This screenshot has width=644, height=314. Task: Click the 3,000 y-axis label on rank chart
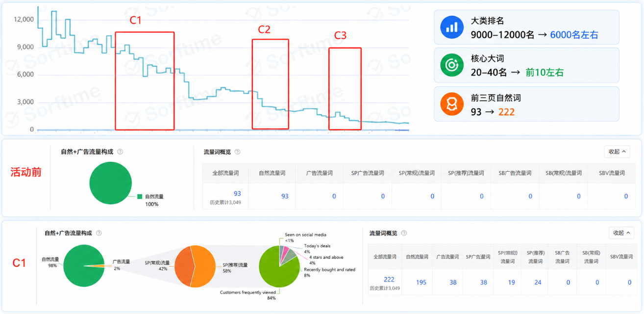click(25, 102)
